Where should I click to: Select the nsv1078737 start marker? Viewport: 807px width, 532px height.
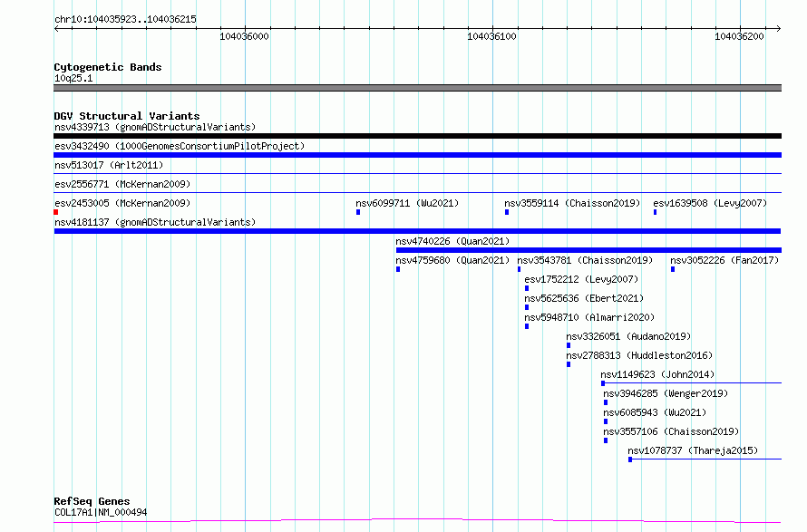(x=630, y=459)
